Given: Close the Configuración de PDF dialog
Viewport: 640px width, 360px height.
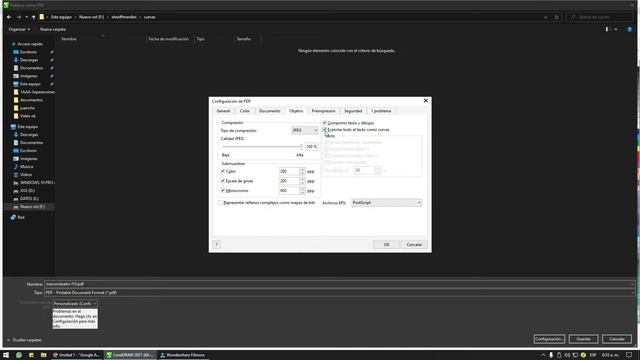Looking at the screenshot, I should point(426,100).
